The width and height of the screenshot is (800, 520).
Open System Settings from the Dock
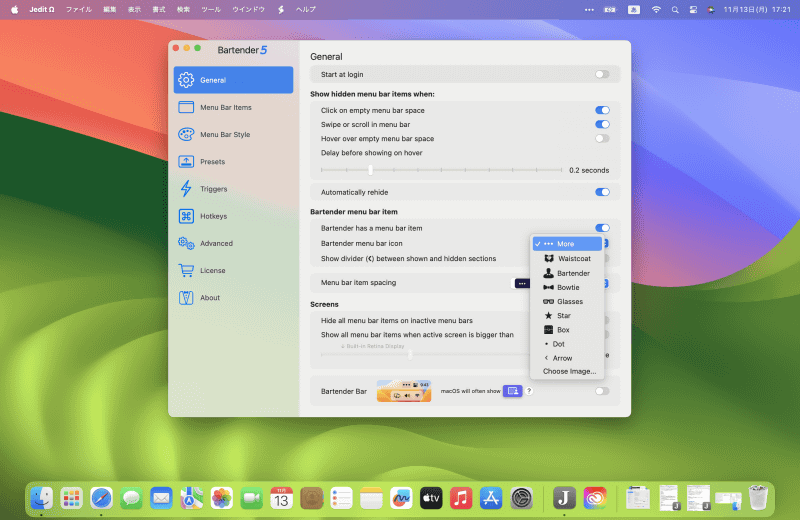tap(521, 498)
